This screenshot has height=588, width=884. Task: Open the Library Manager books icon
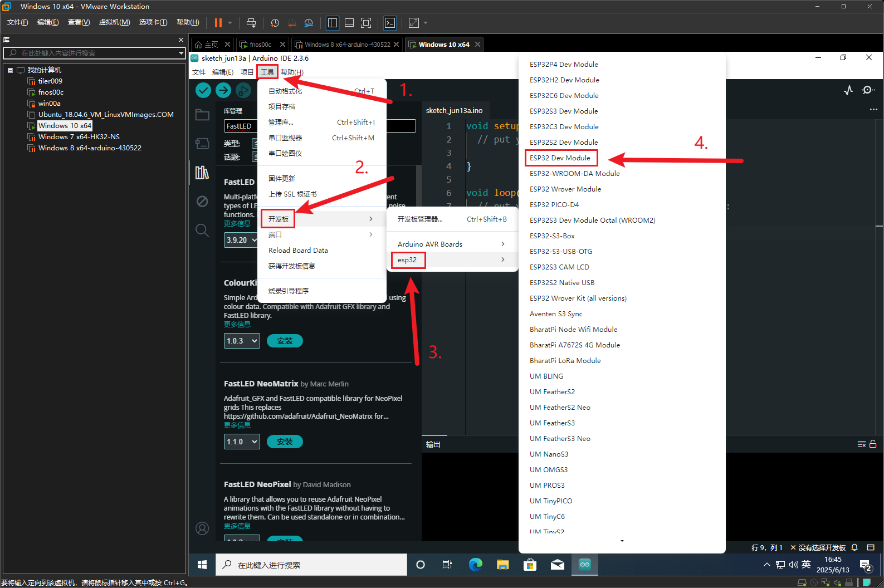tap(202, 173)
